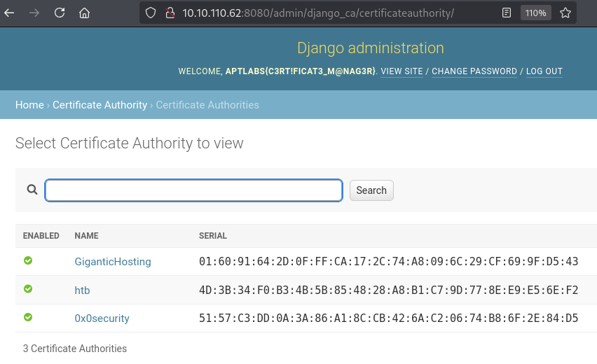Reload the page with refresh icon
Image resolution: width=597 pixels, height=364 pixels.
(x=60, y=13)
